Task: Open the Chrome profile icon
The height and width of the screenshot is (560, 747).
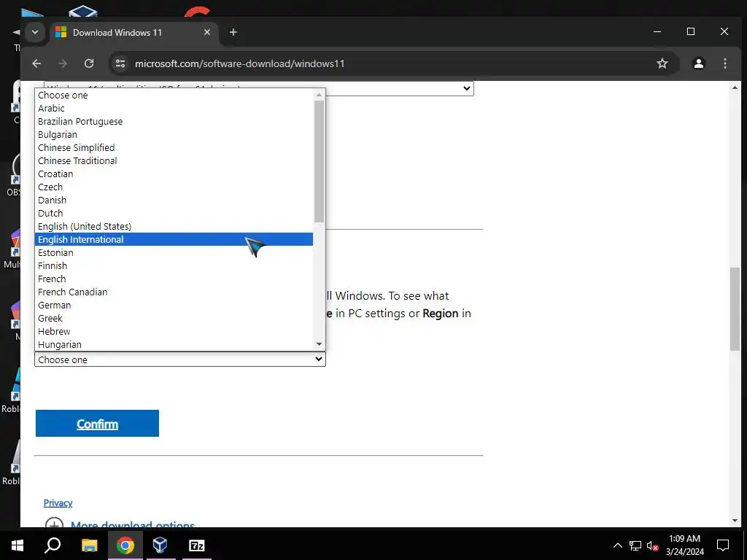Action: pyautogui.click(x=698, y=63)
